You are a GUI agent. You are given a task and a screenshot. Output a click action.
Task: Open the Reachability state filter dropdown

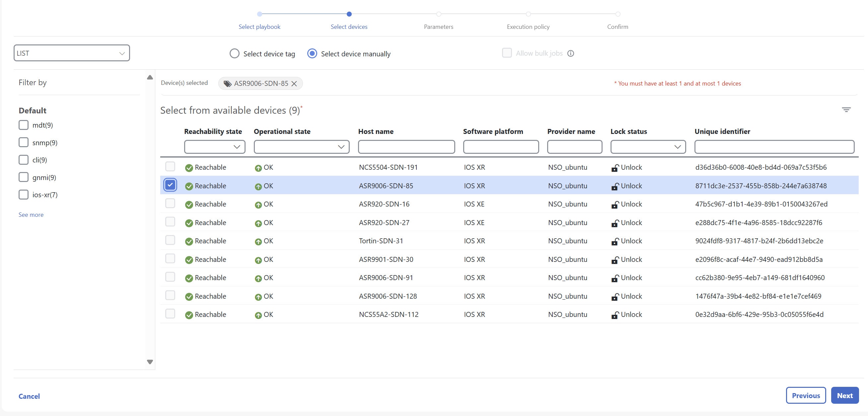click(x=215, y=147)
